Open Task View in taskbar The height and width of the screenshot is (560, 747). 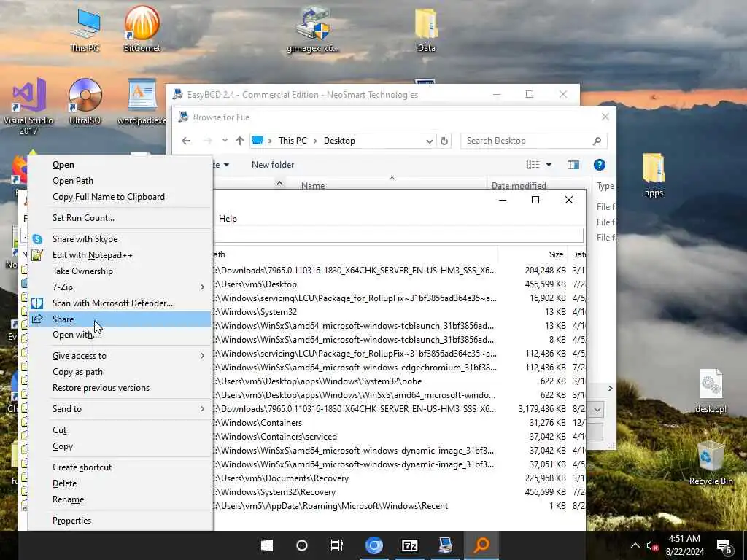(337, 545)
